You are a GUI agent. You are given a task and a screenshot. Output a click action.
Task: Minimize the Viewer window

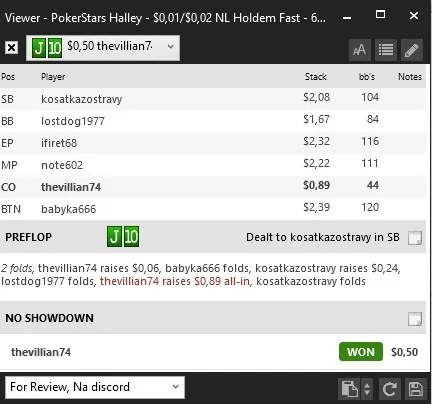tap(347, 17)
